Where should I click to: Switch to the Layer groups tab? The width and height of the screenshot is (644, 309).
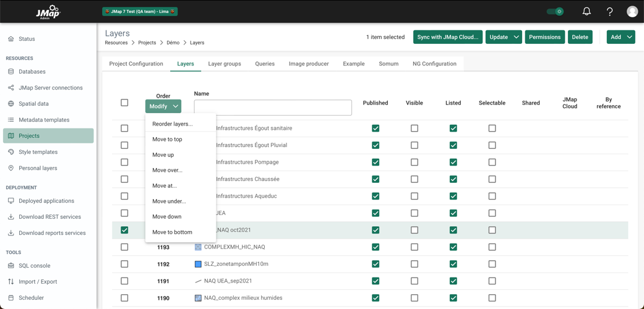coord(225,64)
